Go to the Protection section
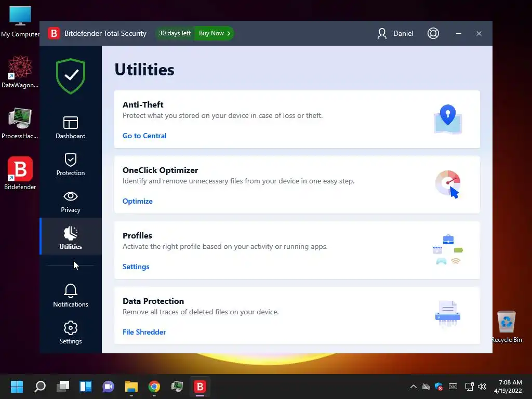532x399 pixels. pos(71,165)
